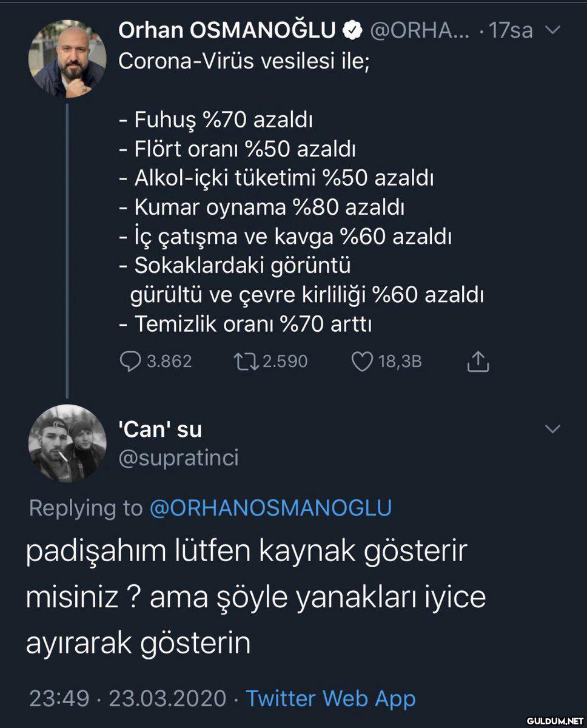This screenshot has height=728, width=587.
Task: Click the 'Can' su display name
Action: [x=160, y=430]
